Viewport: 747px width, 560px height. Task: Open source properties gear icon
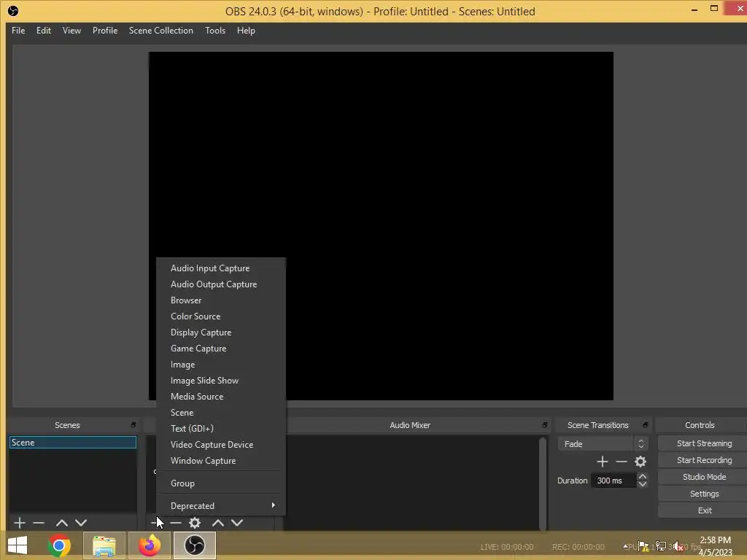(195, 523)
